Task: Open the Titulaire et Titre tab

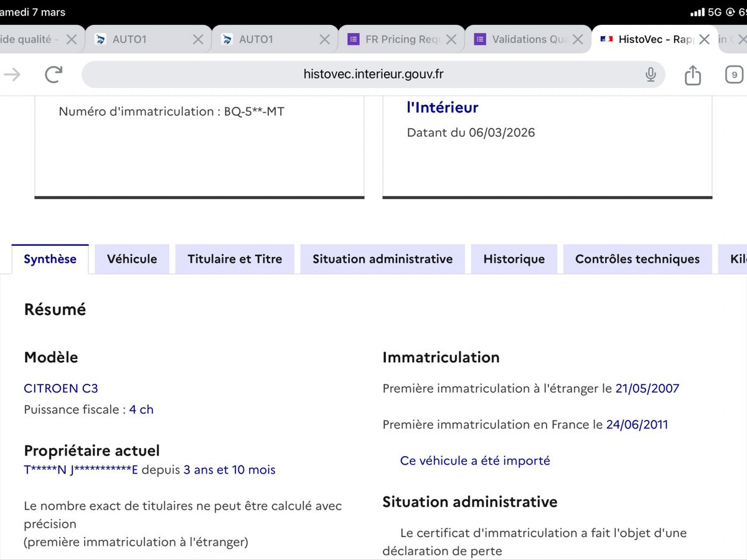Action: point(235,259)
